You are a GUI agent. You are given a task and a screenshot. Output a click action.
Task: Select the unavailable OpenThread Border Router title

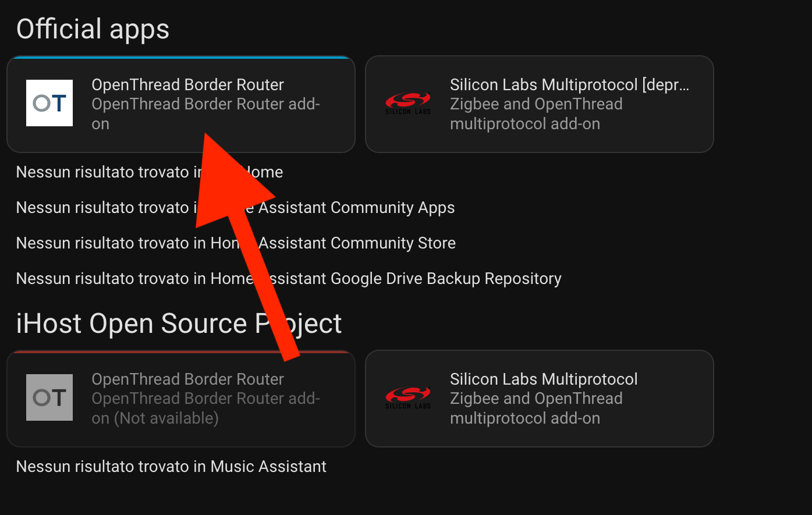(x=187, y=379)
